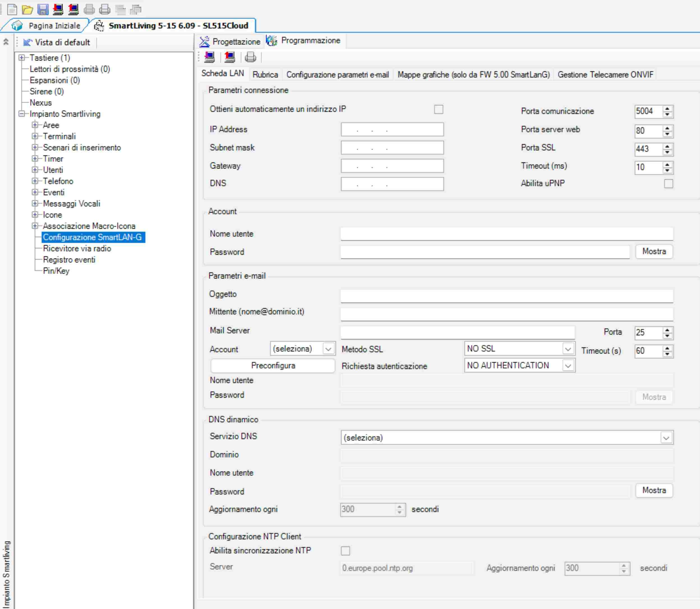Click SmartLiving tab control panel icon
The image size is (700, 609).
click(99, 26)
